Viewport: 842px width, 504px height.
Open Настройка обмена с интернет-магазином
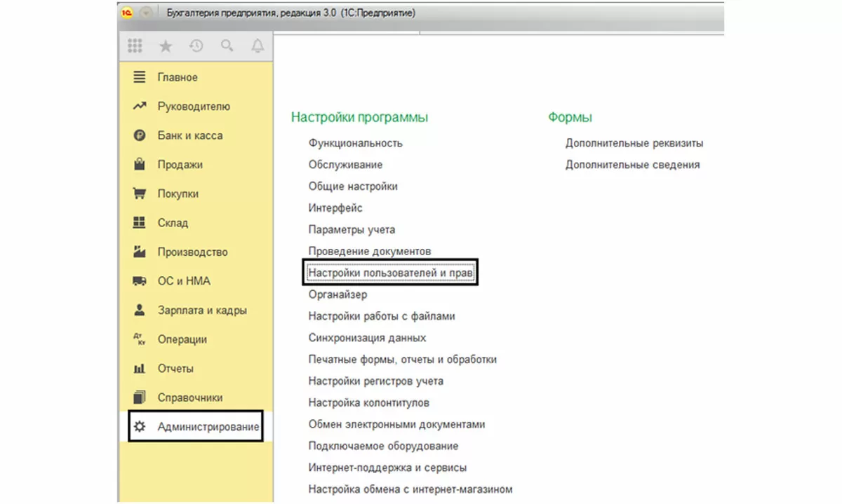tap(410, 489)
